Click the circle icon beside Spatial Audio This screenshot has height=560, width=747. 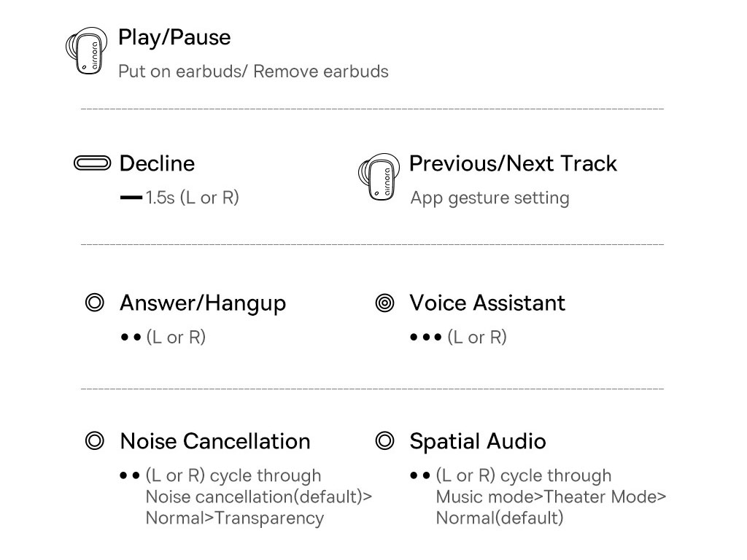[384, 441]
